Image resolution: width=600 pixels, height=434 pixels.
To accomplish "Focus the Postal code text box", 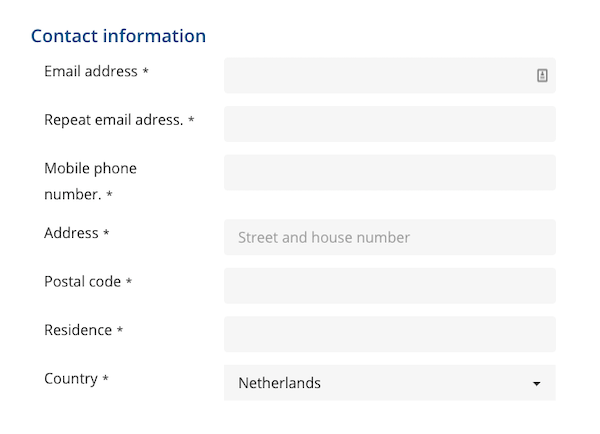I will point(390,286).
